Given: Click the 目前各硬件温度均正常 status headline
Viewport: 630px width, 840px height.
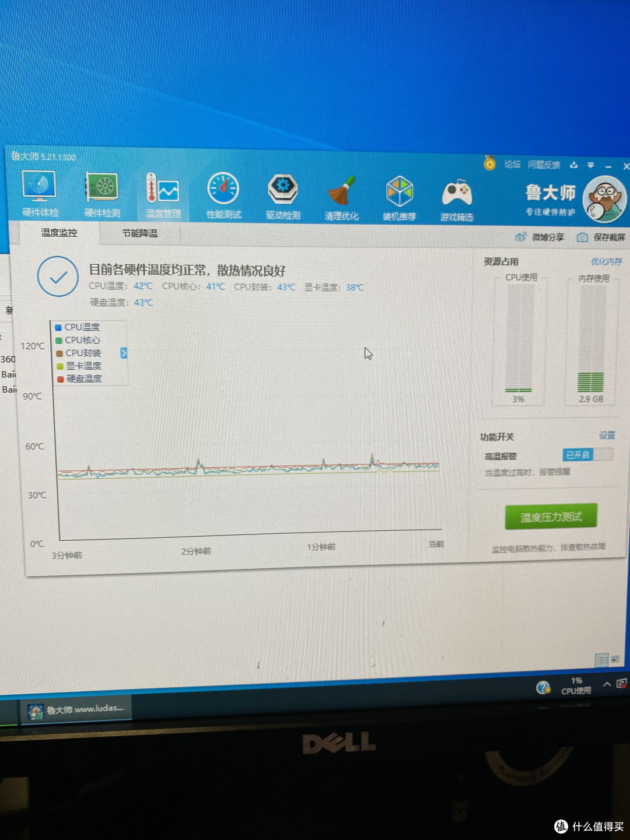Looking at the screenshot, I should coord(187,270).
